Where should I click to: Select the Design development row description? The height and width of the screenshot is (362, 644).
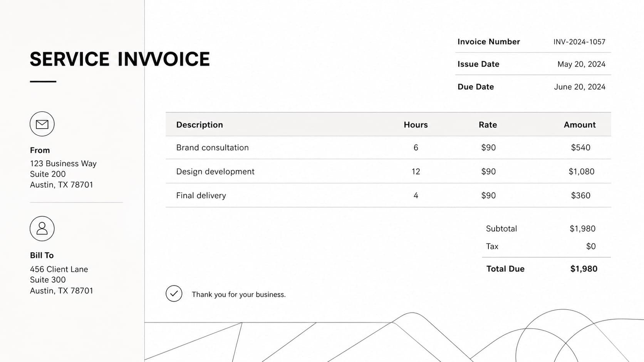[x=215, y=172]
